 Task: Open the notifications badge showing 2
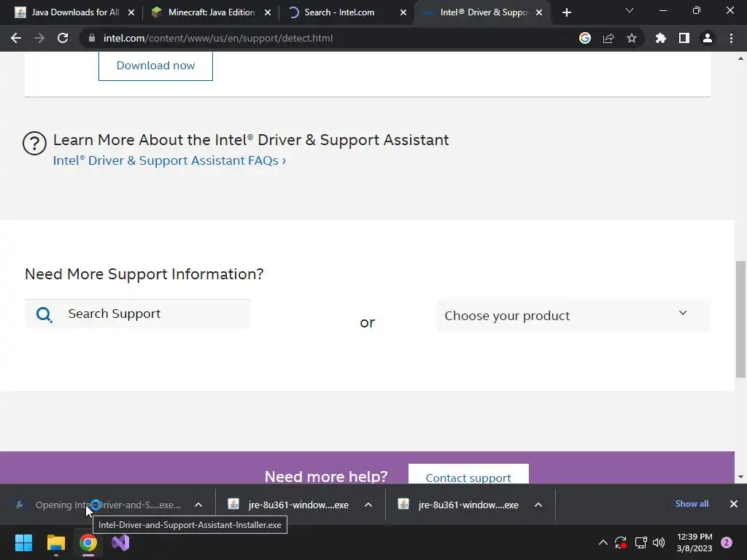click(x=727, y=542)
